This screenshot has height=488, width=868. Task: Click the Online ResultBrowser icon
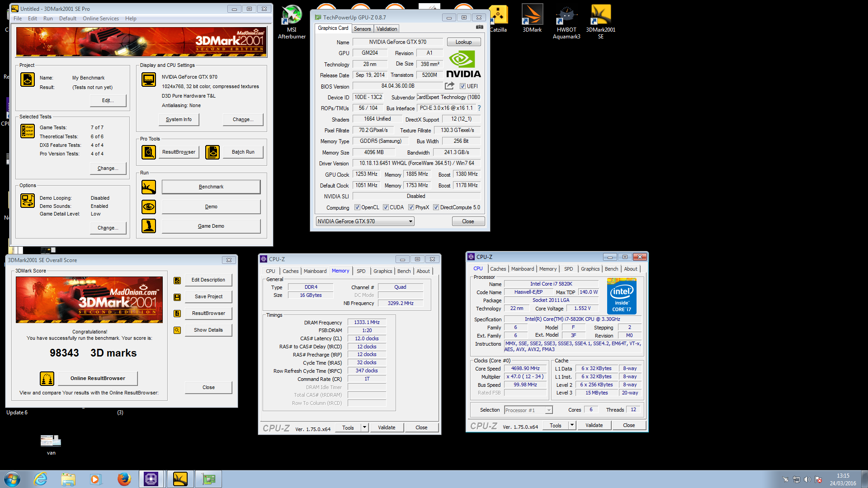(x=47, y=379)
